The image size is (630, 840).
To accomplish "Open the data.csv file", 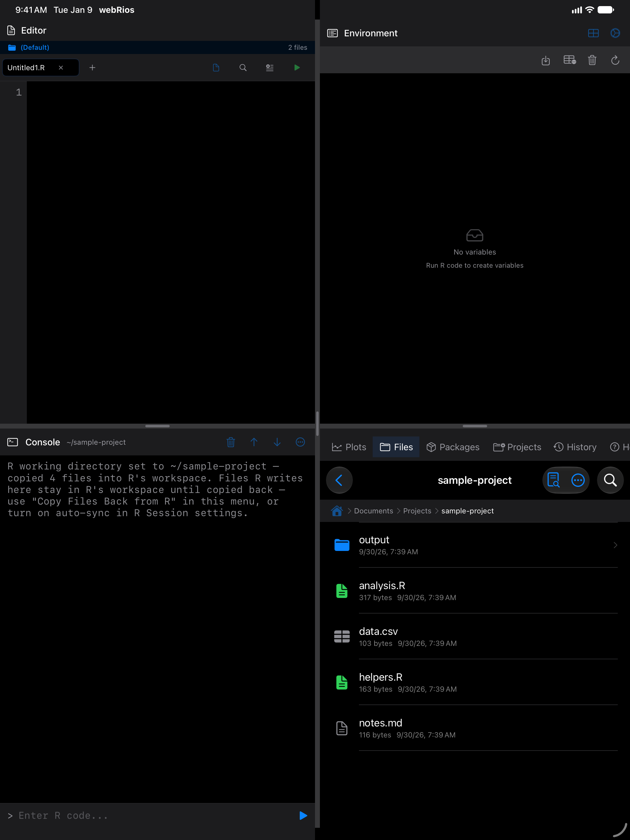I will click(x=475, y=636).
